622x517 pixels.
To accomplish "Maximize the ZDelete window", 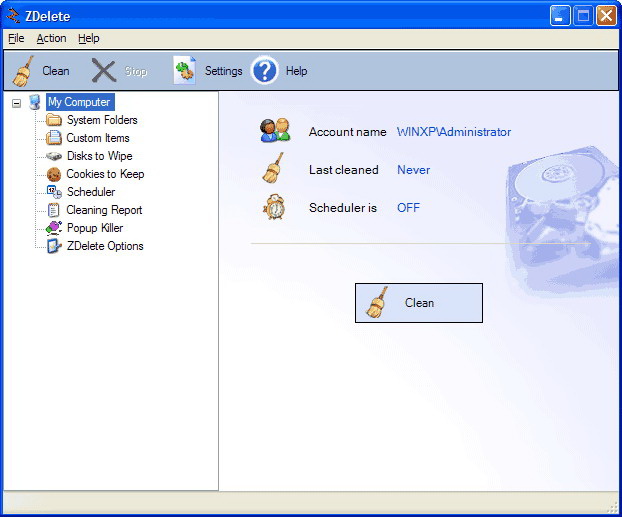I will point(583,16).
